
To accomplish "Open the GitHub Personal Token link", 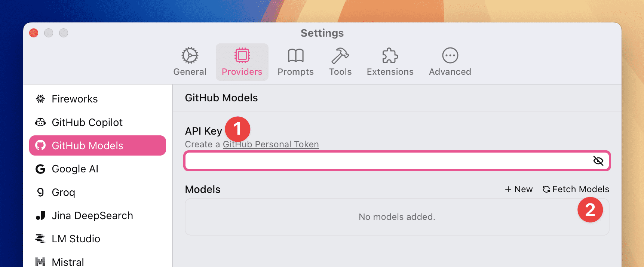I will (x=271, y=144).
